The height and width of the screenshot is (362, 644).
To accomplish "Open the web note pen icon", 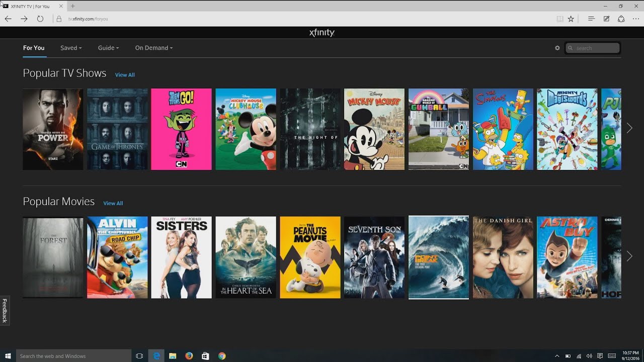I will (607, 19).
